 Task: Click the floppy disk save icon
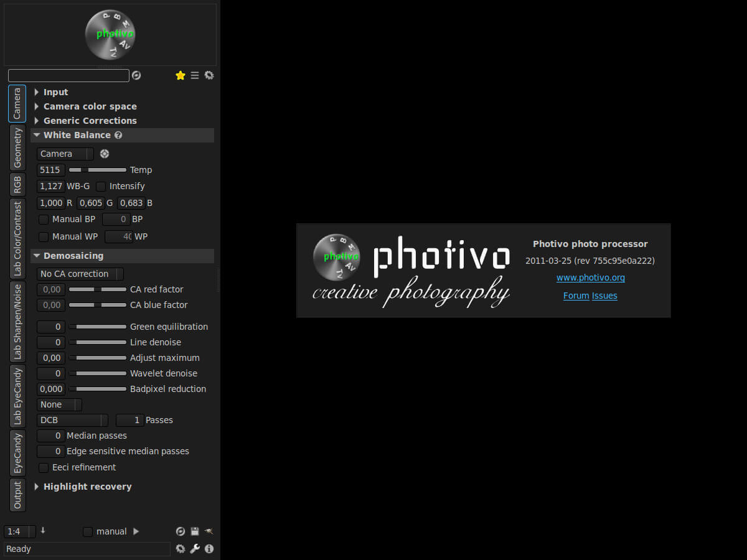coord(195,531)
